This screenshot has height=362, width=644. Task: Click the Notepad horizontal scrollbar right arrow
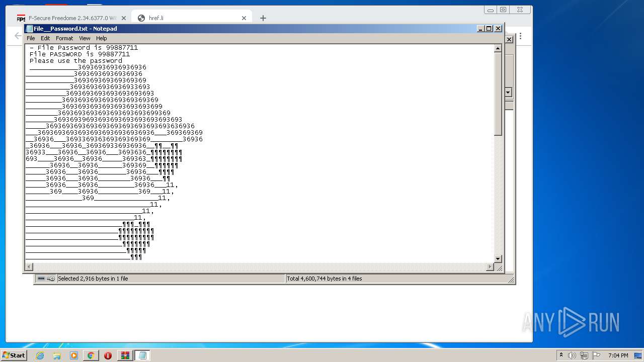click(x=490, y=267)
